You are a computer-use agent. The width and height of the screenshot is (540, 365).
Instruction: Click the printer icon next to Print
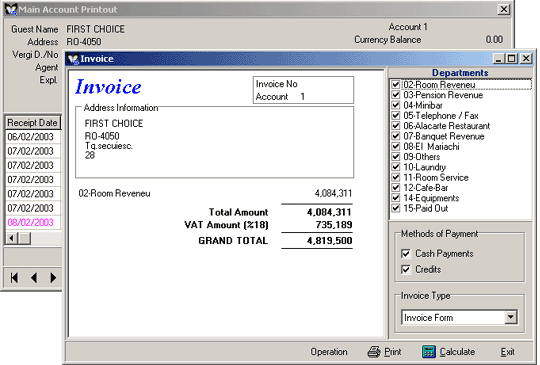coord(374,352)
